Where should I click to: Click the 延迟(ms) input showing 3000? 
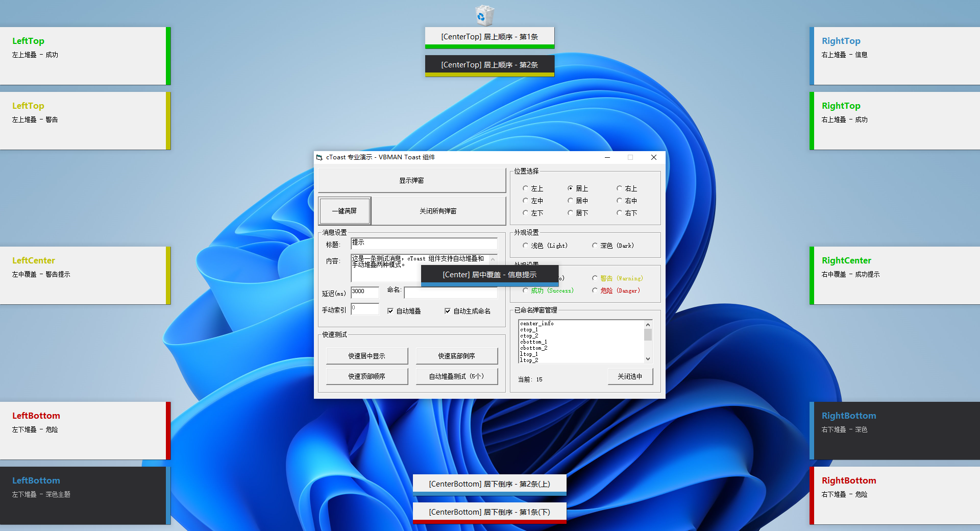tap(364, 292)
